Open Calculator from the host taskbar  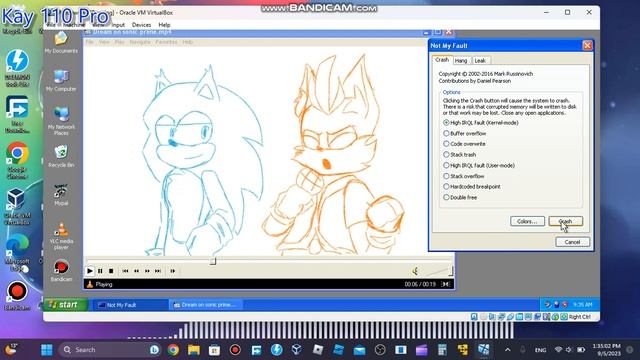click(x=442, y=350)
